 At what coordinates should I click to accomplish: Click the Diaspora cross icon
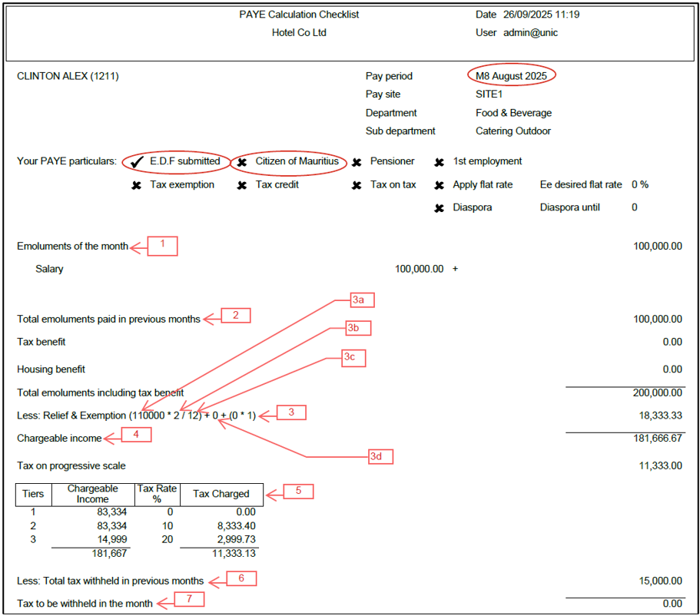[x=439, y=208]
